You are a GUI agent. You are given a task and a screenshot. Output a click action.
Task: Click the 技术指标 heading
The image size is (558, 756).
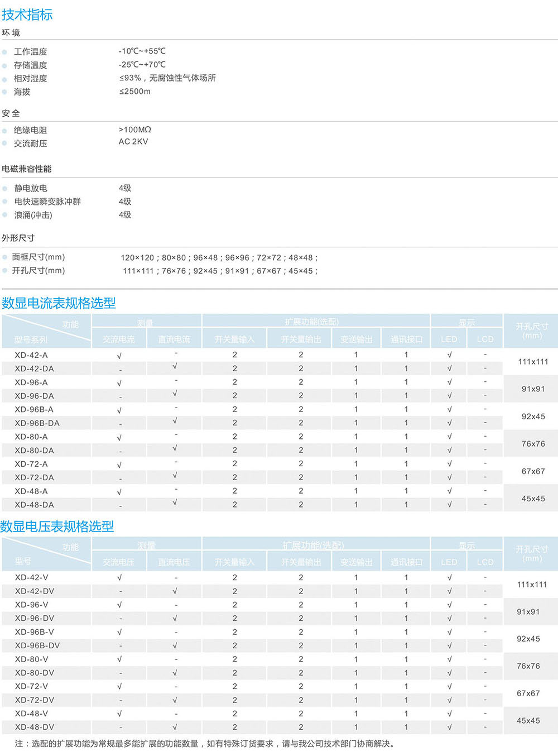pos(27,15)
